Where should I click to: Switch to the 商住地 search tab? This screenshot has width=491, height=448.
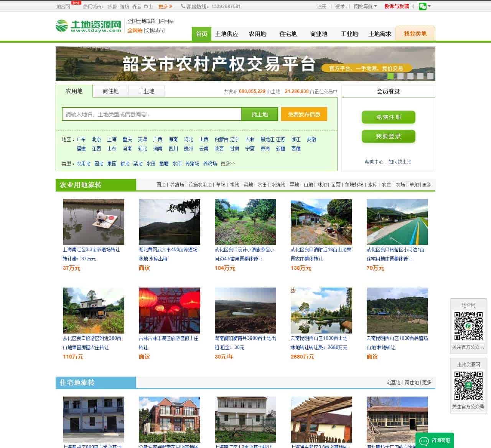110,91
